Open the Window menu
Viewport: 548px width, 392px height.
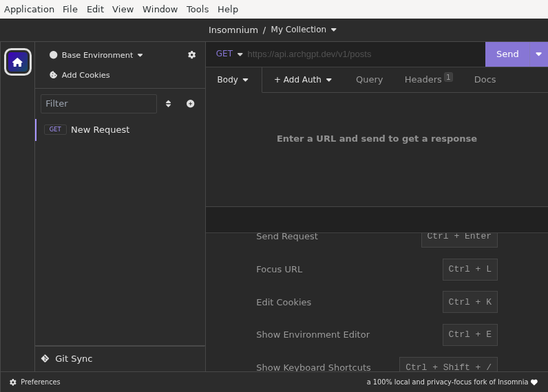tap(160, 9)
